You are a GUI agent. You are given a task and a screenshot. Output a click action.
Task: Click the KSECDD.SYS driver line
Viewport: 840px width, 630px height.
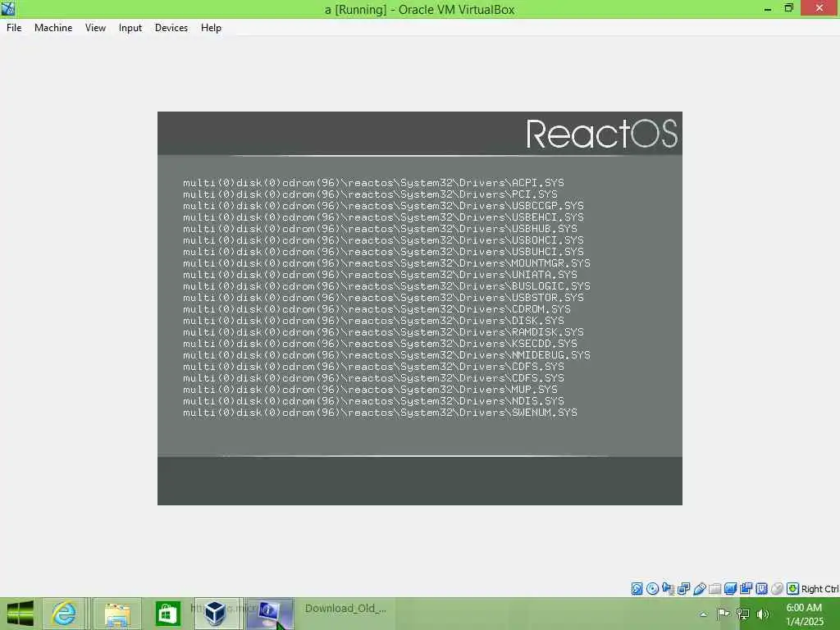point(380,344)
